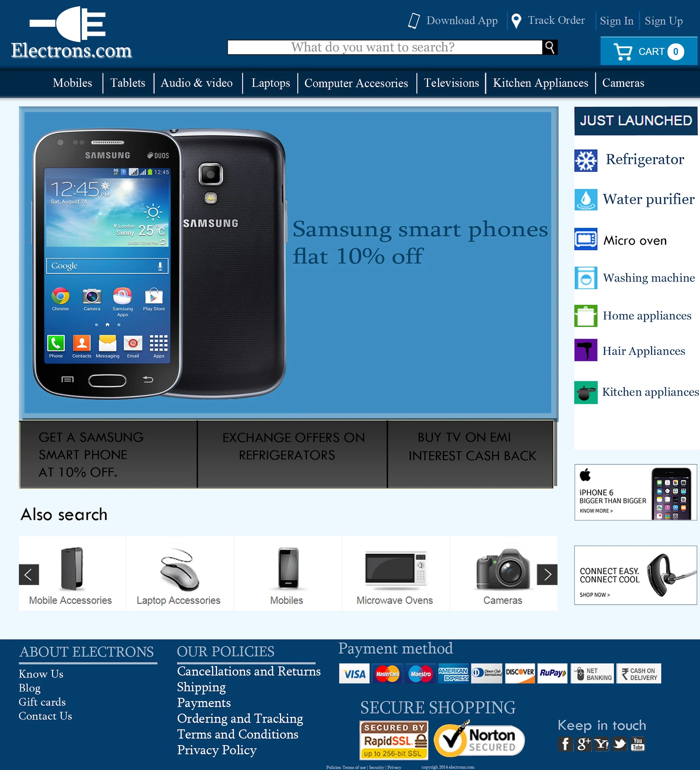Screen dimensions: 700x770
Task: Open the Twitter social icon
Action: tap(620, 744)
